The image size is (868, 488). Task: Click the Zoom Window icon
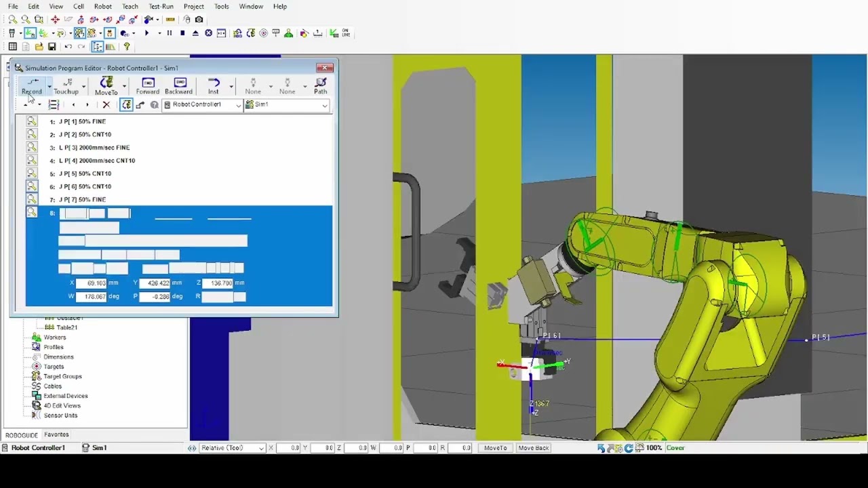pos(39,20)
